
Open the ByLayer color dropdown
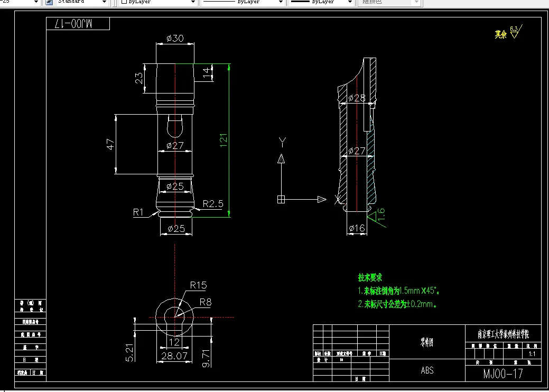[x=193, y=2]
